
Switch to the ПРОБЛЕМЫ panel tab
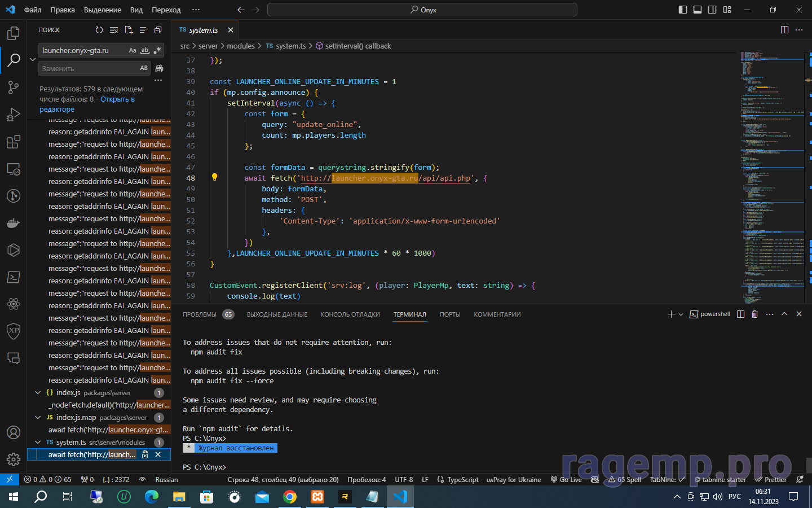[200, 314]
